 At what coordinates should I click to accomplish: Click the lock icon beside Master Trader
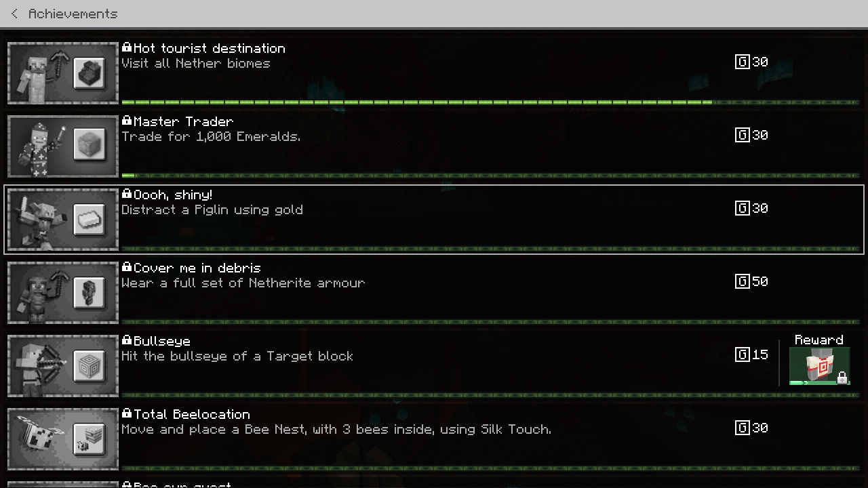[127, 121]
